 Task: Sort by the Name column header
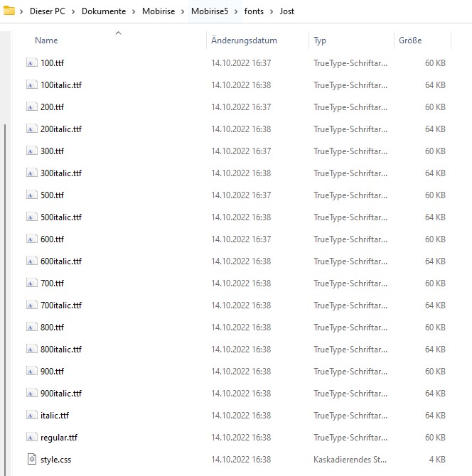tap(46, 40)
